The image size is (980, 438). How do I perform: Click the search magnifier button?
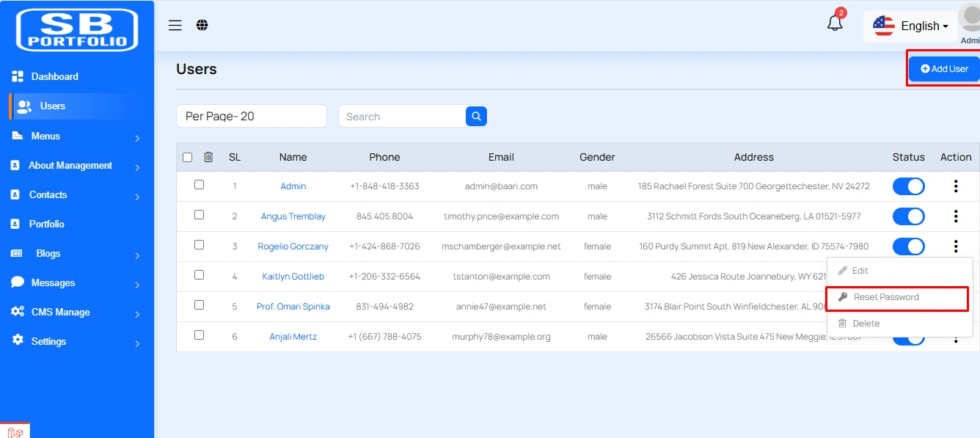pos(476,116)
